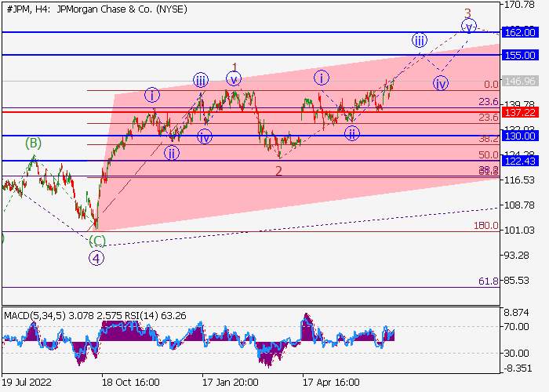This screenshot has height=392, width=549.
Task: Click the 17 Apr 16:00 date label
Action: 331,383
